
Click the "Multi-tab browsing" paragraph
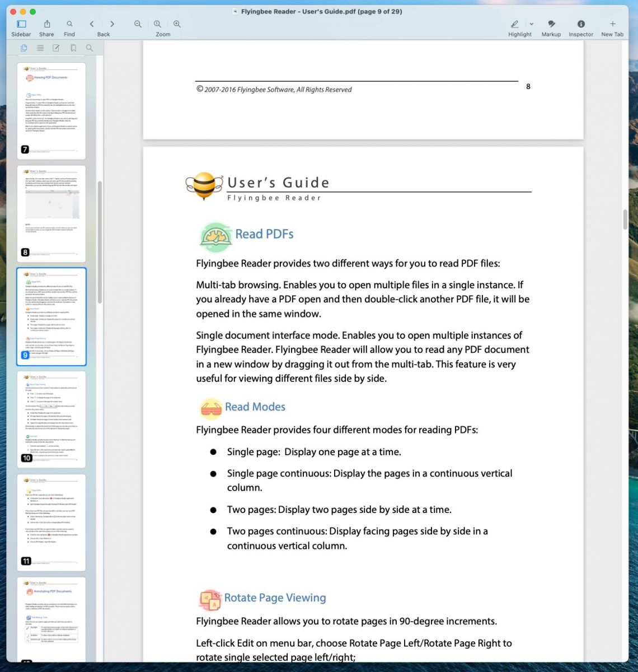[x=363, y=300]
